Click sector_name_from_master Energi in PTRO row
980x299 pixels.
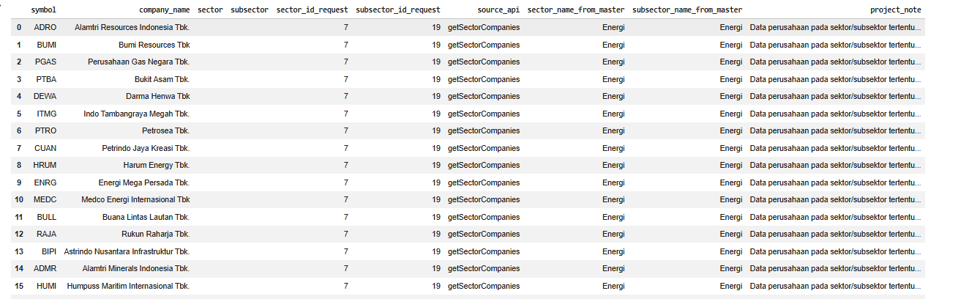point(613,130)
